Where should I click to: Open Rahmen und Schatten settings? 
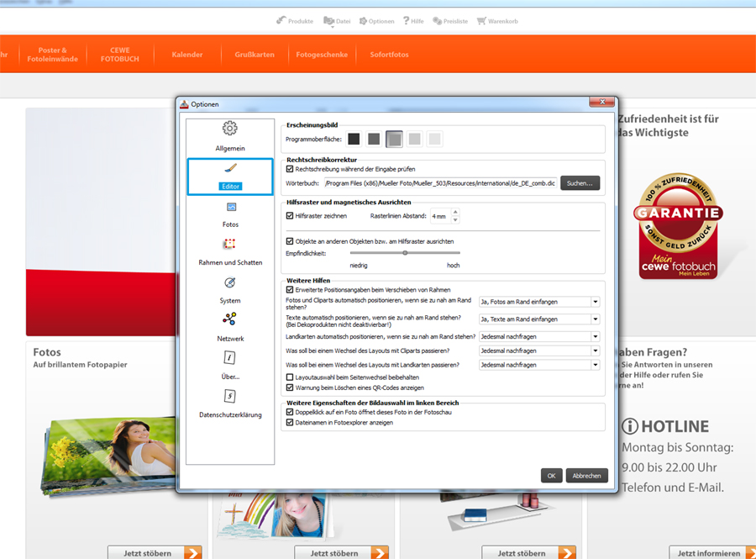pyautogui.click(x=229, y=251)
